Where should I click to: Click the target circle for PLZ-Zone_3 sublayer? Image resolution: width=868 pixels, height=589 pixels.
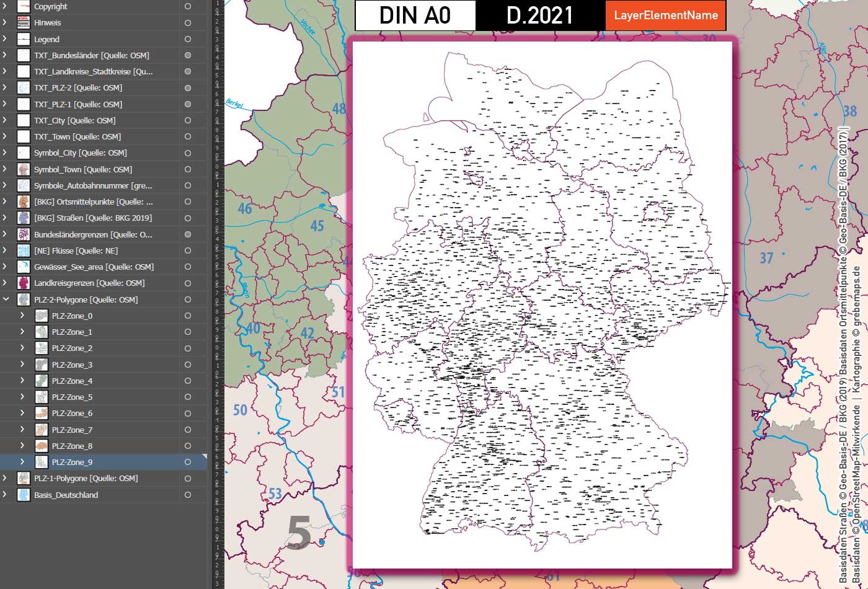pyautogui.click(x=187, y=365)
